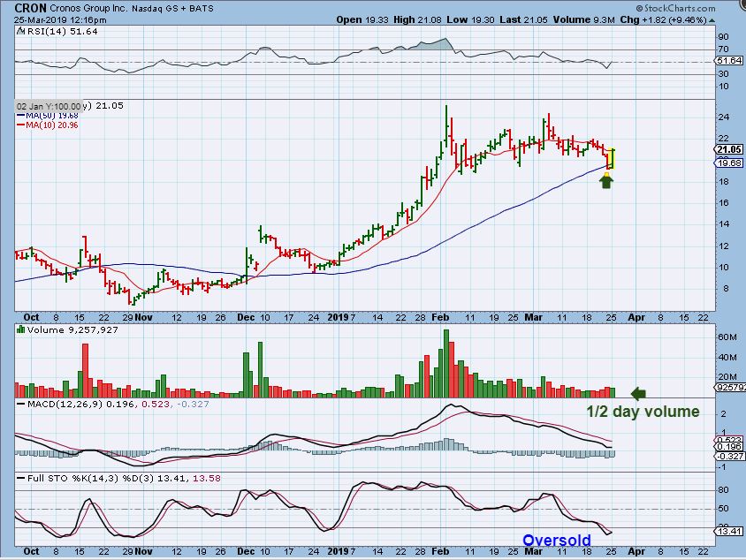Click the RSI line icon before RSI(14)

pyautogui.click(x=20, y=32)
